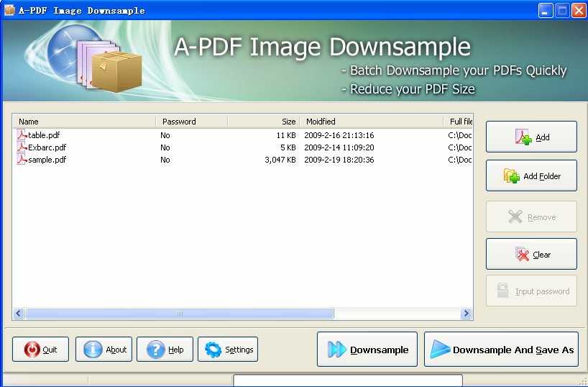Click the 3,047 KB size value
The width and height of the screenshot is (588, 387).
tap(280, 160)
